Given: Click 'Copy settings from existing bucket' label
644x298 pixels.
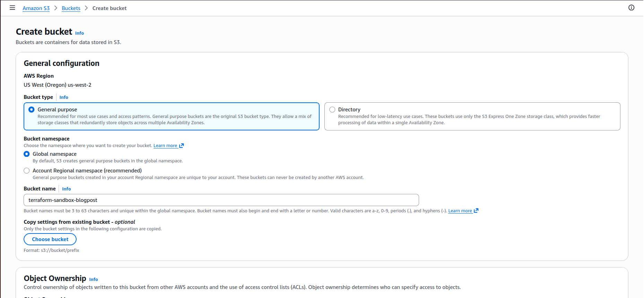Looking at the screenshot, I should pos(79,222).
